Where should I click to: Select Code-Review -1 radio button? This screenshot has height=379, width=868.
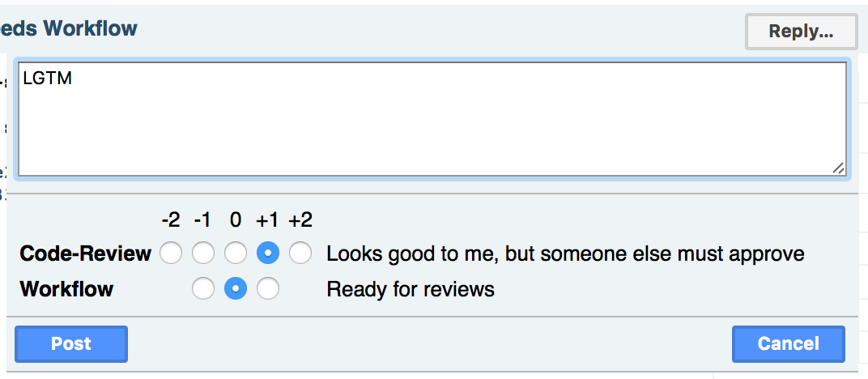pyautogui.click(x=203, y=253)
